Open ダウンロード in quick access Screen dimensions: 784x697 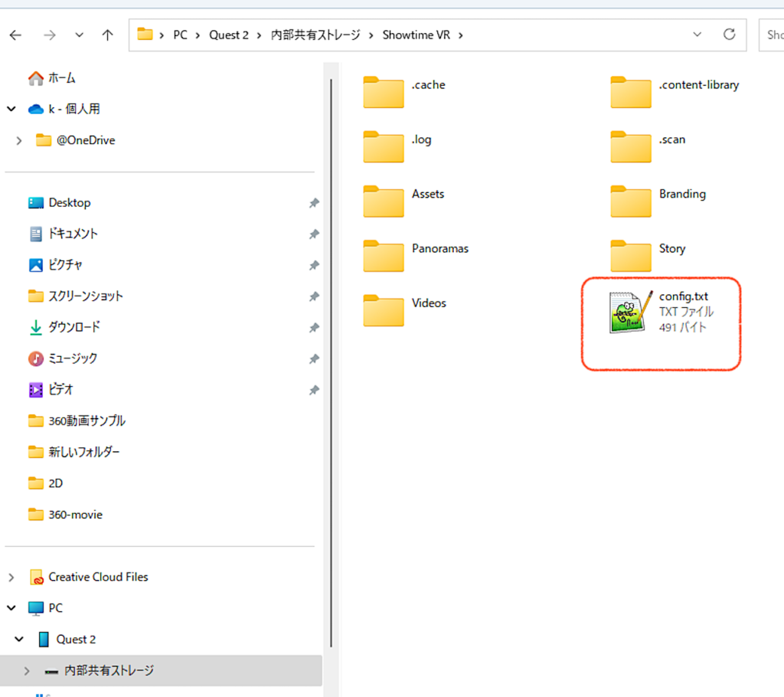(64, 327)
